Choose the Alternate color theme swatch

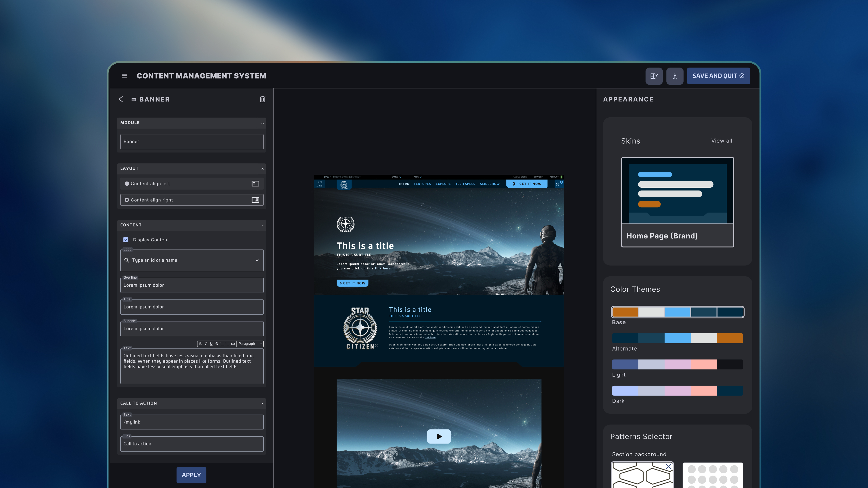coord(677,338)
